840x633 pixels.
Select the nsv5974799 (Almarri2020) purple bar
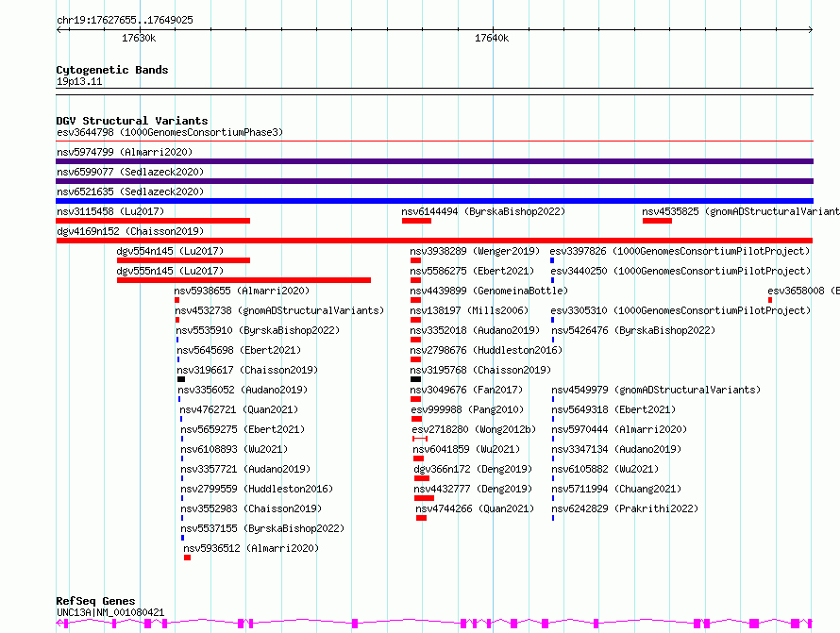pyautogui.click(x=434, y=161)
